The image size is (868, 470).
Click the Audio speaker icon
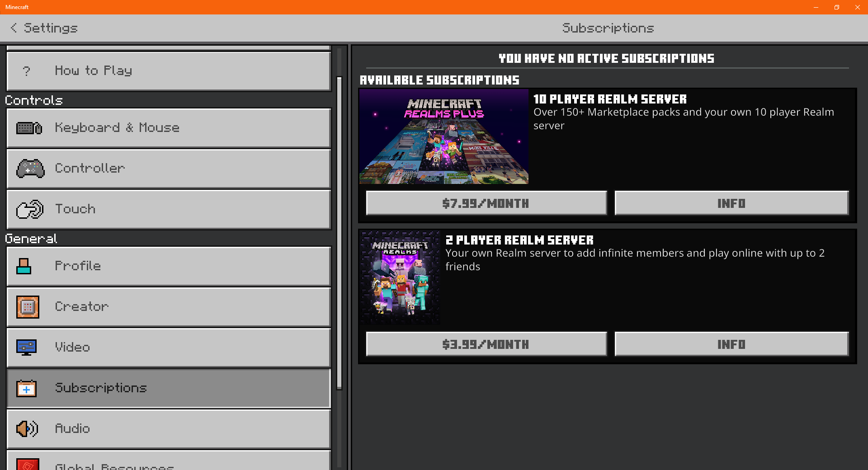[27, 428]
